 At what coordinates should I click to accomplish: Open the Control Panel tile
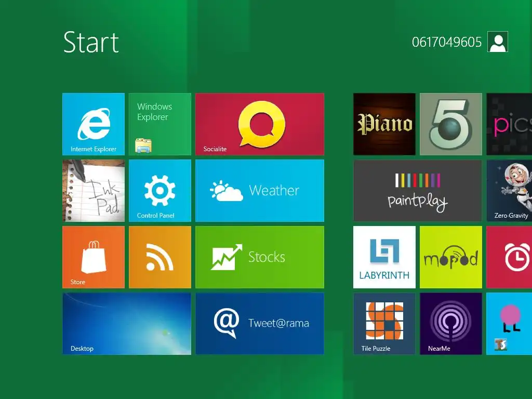pos(160,191)
